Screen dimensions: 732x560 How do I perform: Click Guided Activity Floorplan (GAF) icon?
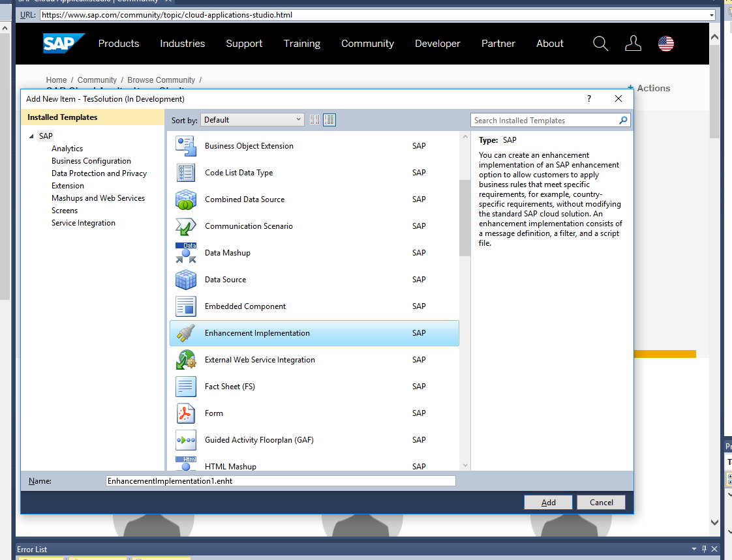coord(186,440)
